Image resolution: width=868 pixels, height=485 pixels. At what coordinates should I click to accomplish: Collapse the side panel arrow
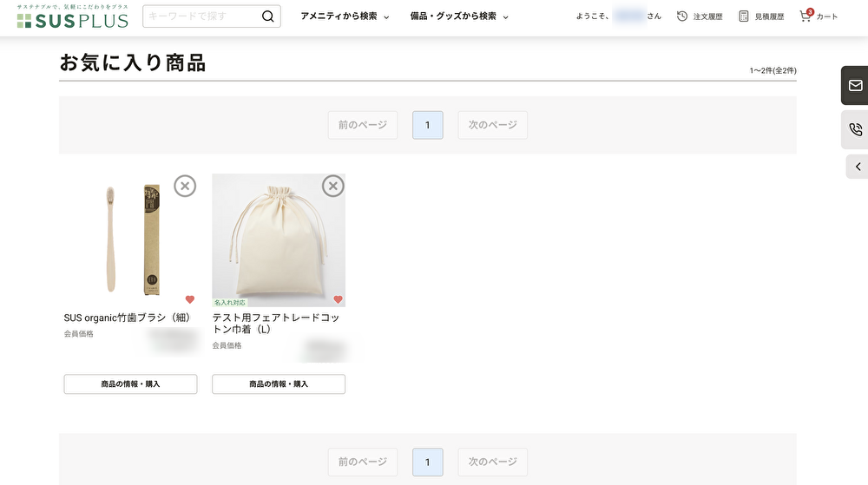click(x=858, y=167)
